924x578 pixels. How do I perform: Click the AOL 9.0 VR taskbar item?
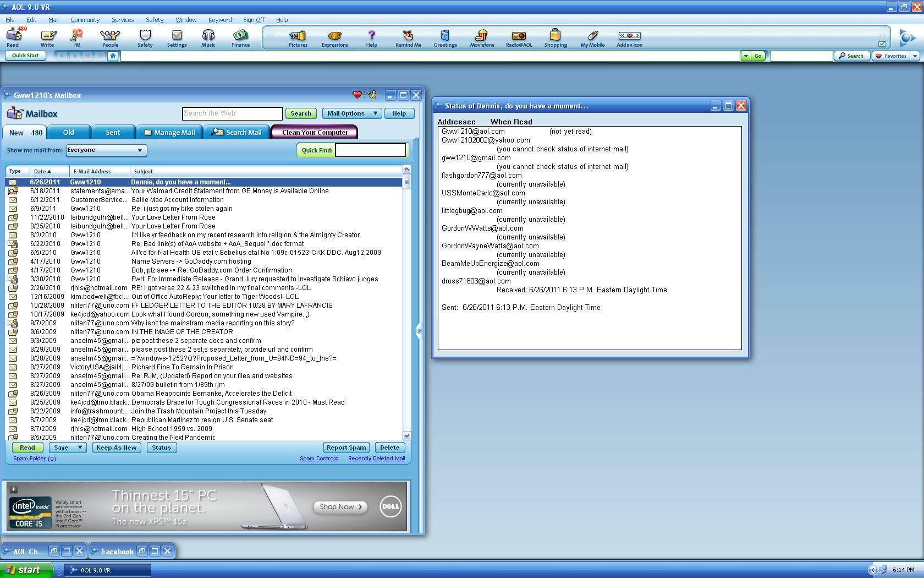click(108, 570)
